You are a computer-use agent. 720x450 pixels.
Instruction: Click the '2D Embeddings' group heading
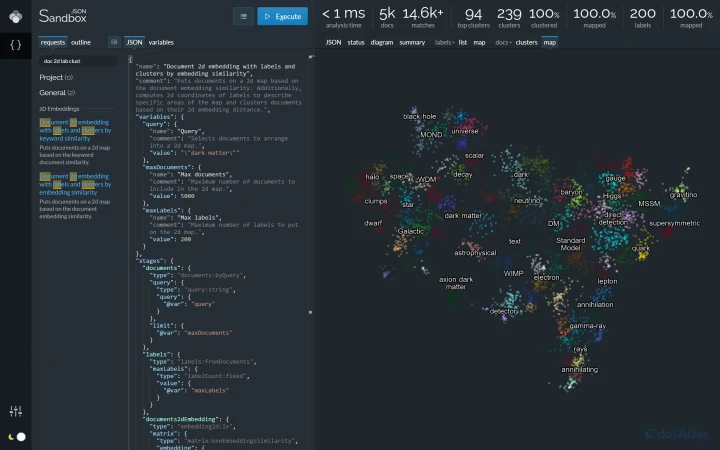point(59,109)
